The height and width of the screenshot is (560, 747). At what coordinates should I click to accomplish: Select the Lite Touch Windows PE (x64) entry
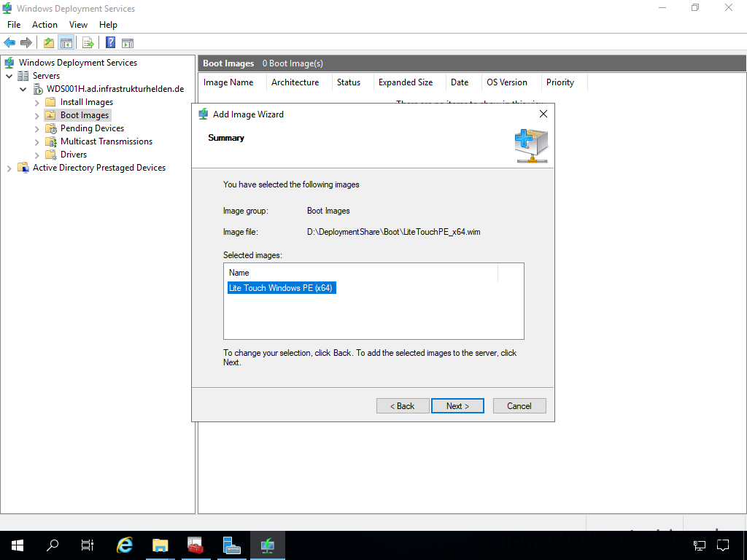pyautogui.click(x=281, y=287)
